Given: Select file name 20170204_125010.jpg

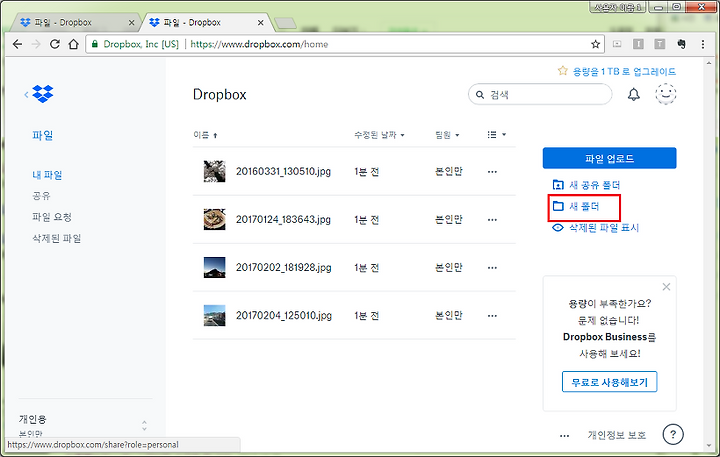Looking at the screenshot, I should pos(283,316).
